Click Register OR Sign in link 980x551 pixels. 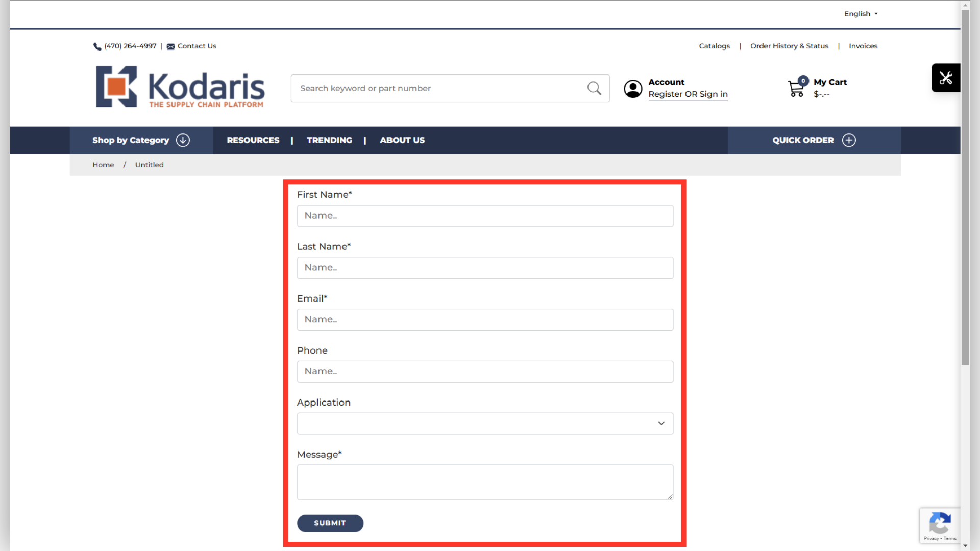[688, 94]
